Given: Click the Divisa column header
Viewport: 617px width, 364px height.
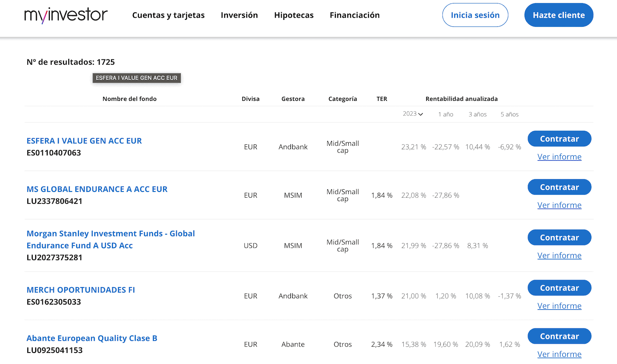Looking at the screenshot, I should 251,99.
